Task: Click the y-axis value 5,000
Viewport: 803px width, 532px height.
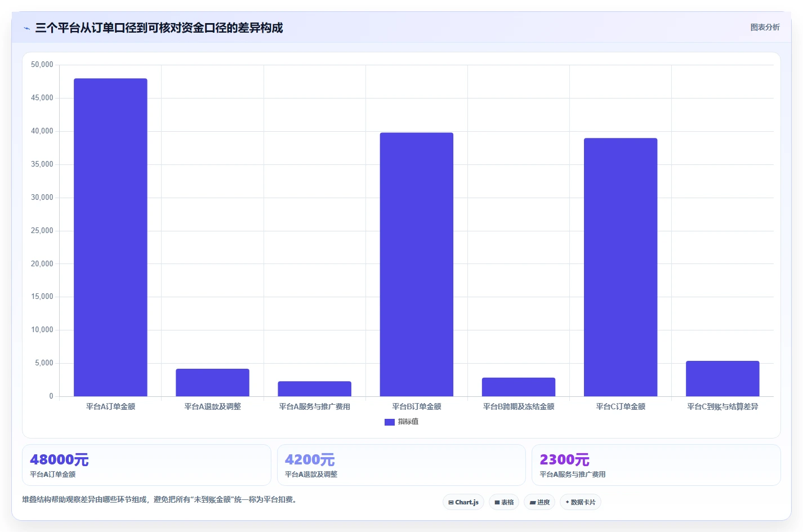Action: [x=44, y=363]
